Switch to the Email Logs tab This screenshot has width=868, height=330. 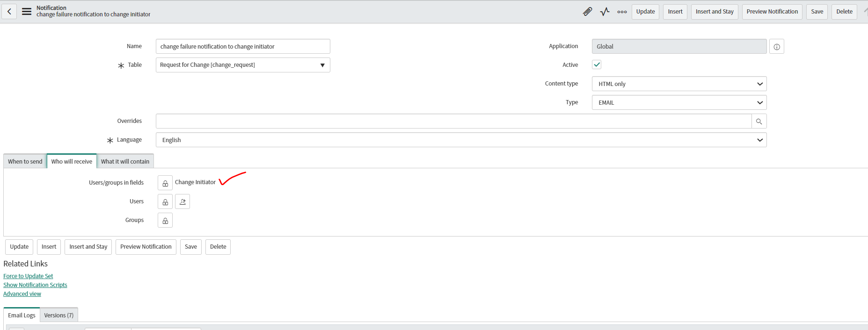point(22,315)
